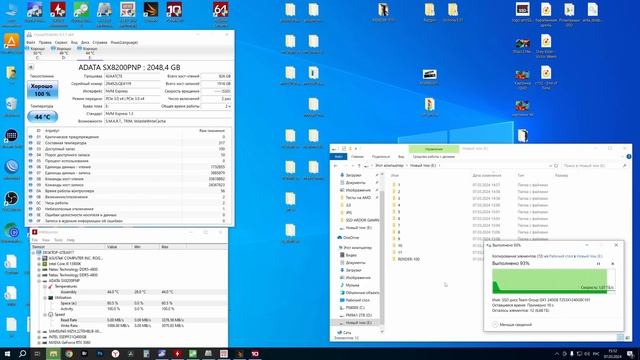Viewport: 640px width, 360px height.
Task: Open Загрузки in Explorer quick access
Action: coord(353,175)
